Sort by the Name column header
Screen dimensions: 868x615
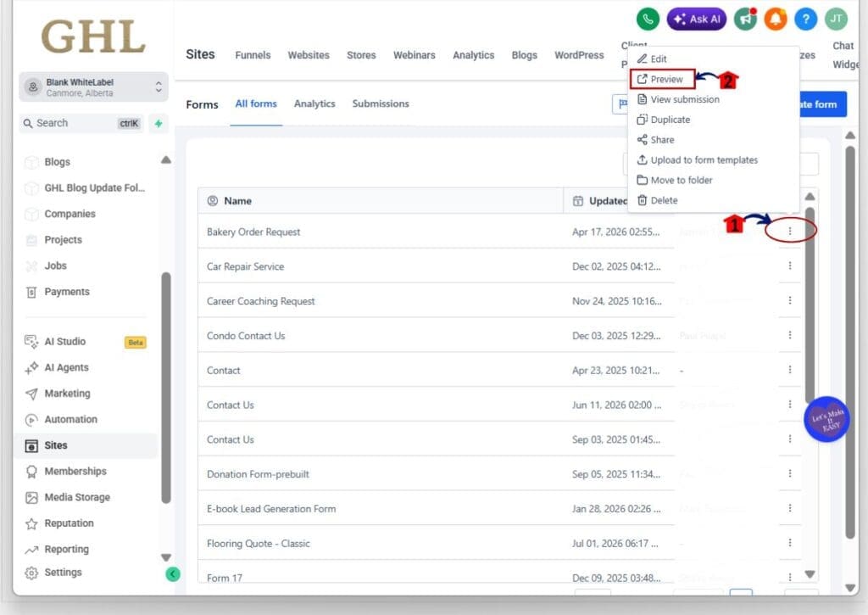[237, 201]
